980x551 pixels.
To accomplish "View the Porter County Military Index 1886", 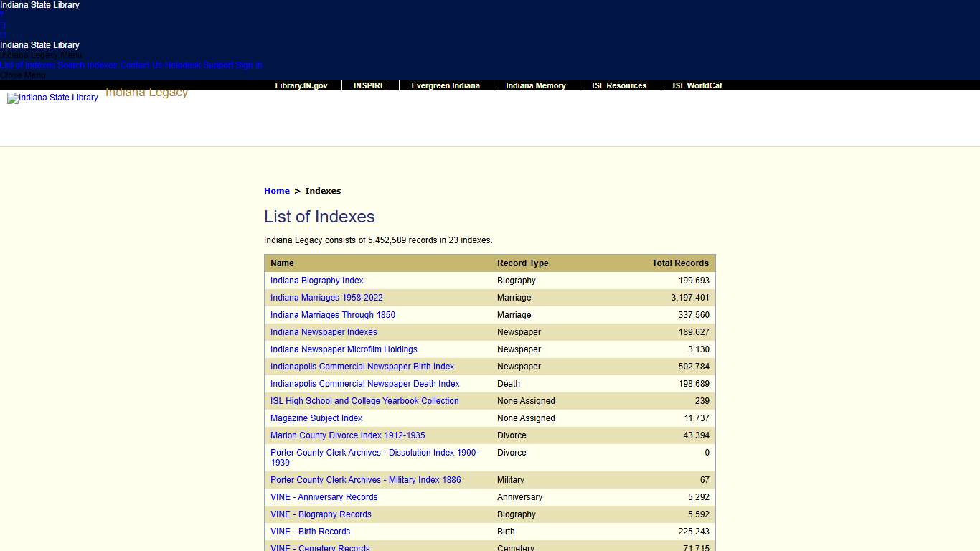I will click(366, 480).
